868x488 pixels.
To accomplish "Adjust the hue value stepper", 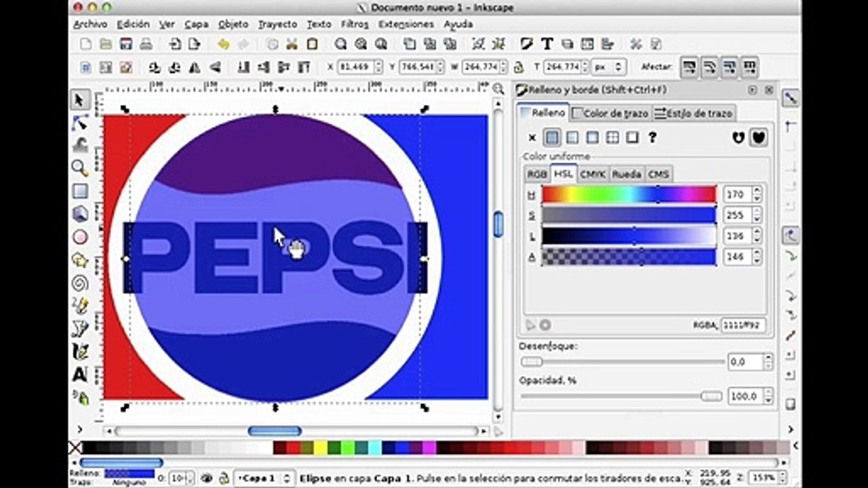I will 757,195.
